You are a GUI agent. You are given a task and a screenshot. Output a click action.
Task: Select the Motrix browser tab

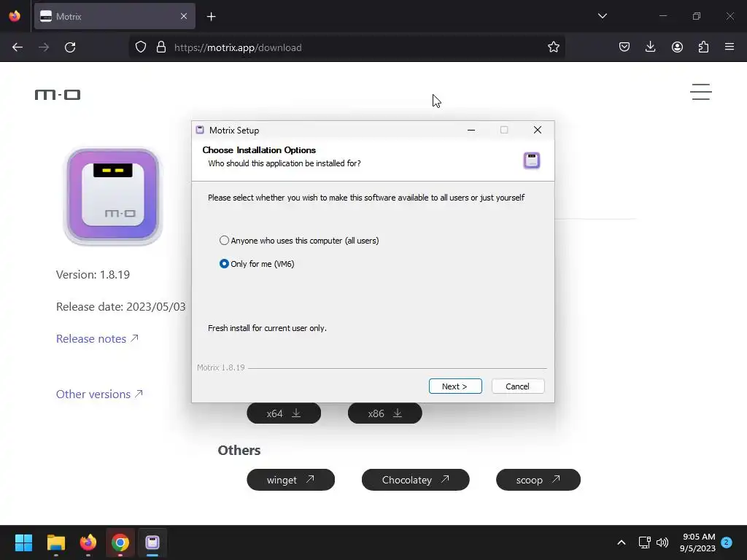115,17
